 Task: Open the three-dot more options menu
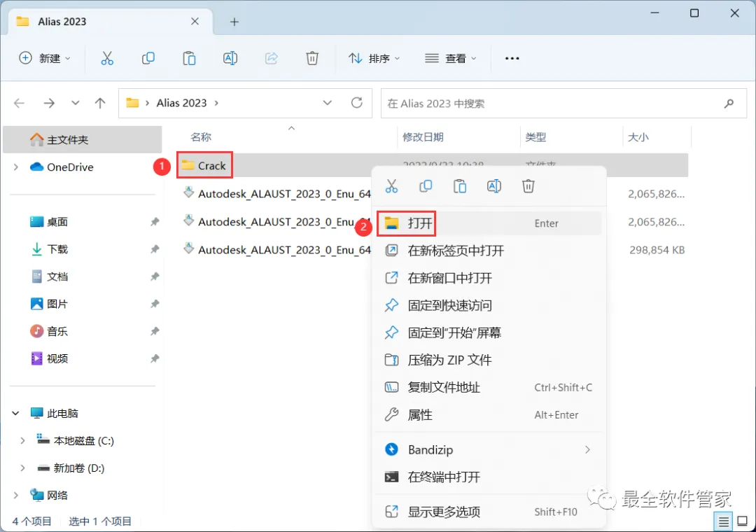point(512,58)
